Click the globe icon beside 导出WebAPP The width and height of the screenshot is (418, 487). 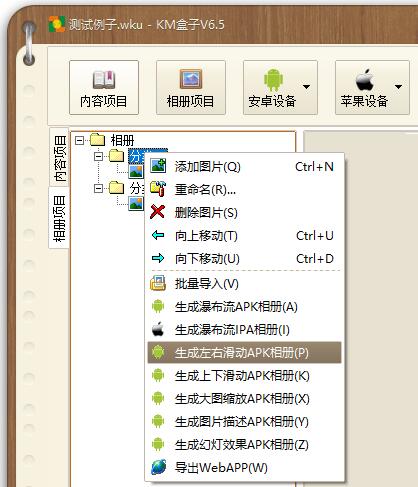(158, 467)
